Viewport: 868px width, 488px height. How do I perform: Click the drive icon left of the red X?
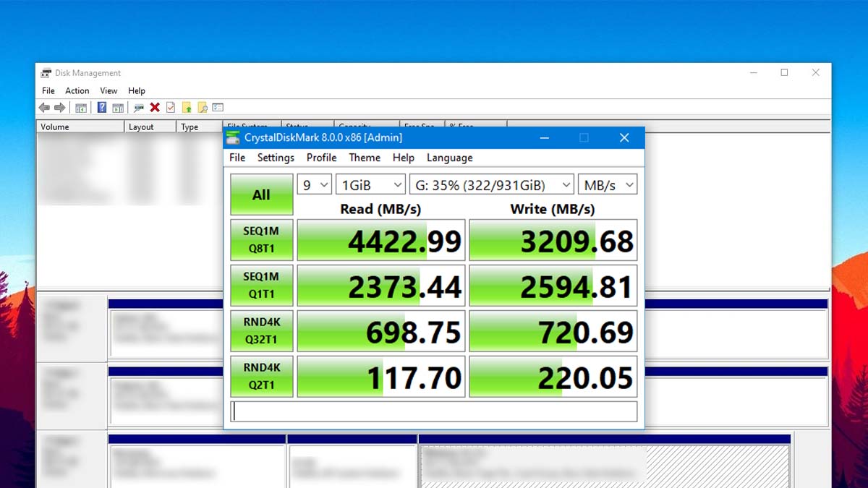(x=139, y=108)
